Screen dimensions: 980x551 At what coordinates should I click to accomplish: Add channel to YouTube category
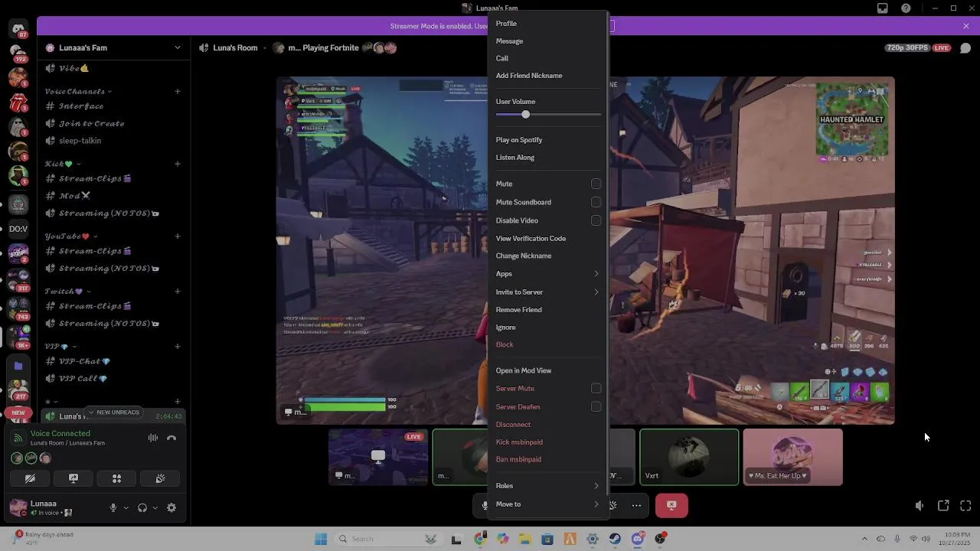178,236
